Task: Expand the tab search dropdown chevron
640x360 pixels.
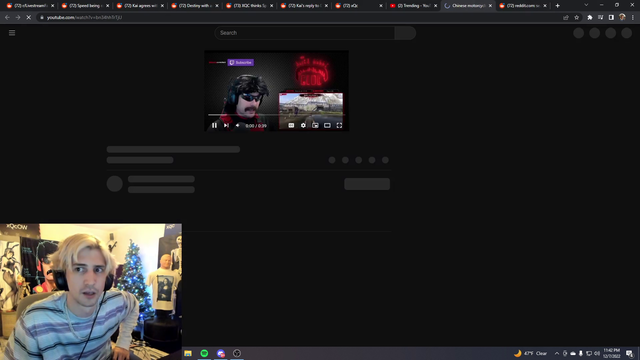Action: [x=586, y=5]
